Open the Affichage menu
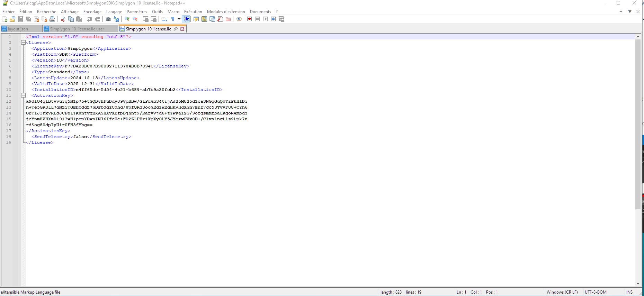This screenshot has height=296, width=644. (70, 12)
